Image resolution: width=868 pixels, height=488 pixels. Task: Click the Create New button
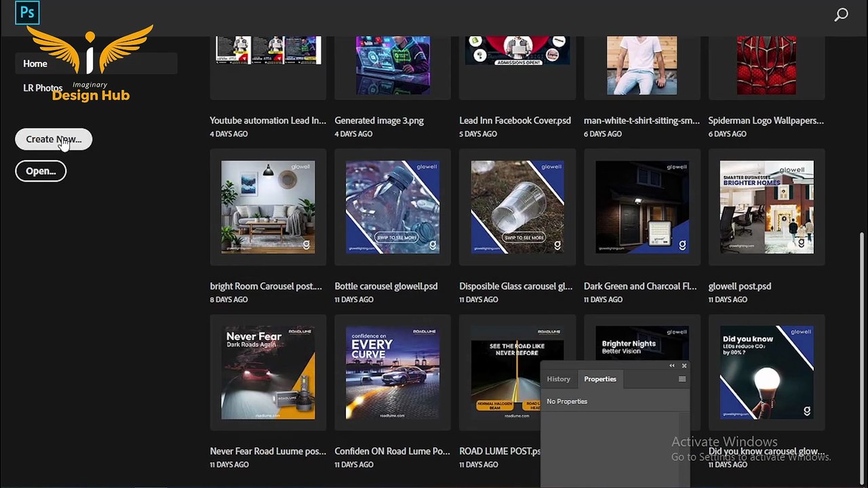[x=54, y=139]
